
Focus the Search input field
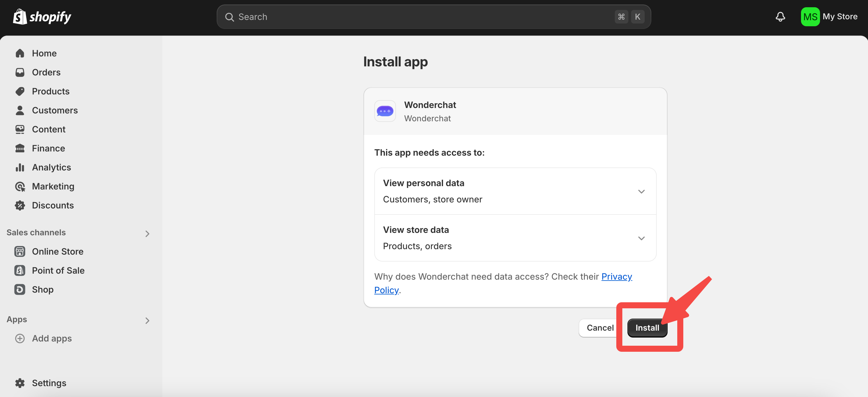pyautogui.click(x=421, y=17)
